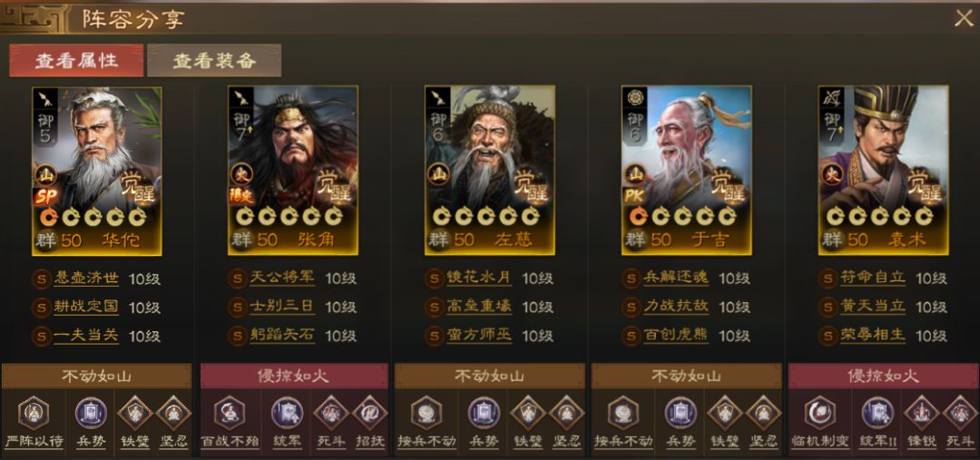The image size is (980, 460).
Task: Open the 兵解还魂 skill link
Action: click(x=676, y=279)
